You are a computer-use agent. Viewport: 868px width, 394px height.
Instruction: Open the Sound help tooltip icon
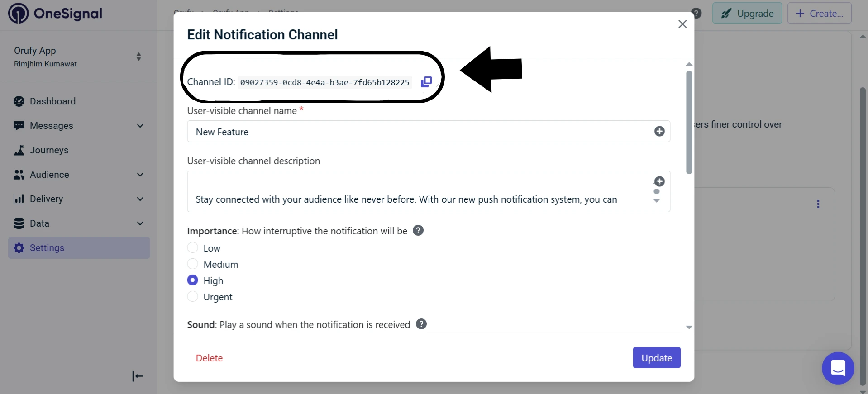coord(421,324)
